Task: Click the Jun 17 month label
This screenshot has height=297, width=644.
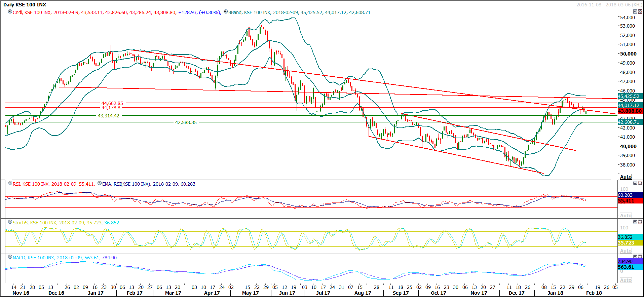Action: click(x=287, y=293)
